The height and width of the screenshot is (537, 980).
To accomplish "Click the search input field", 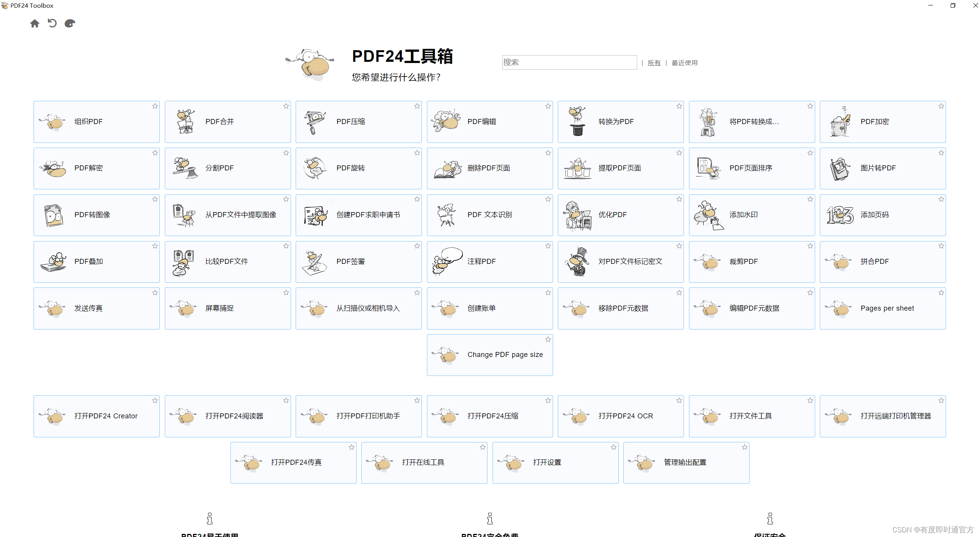I will pos(568,62).
